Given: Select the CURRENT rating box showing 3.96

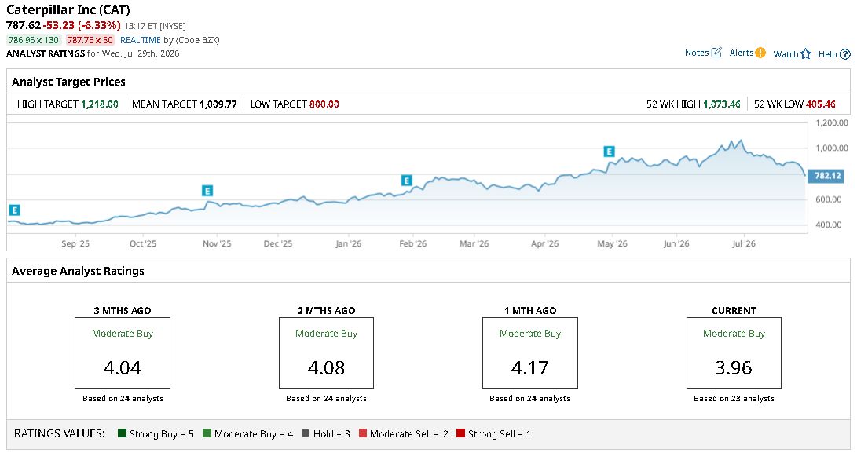Looking at the screenshot, I should click(734, 353).
